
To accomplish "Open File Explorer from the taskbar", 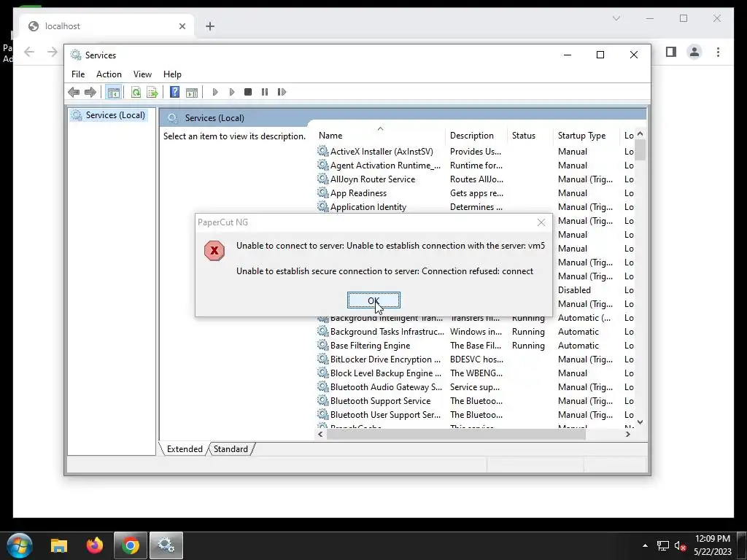I will tap(59, 545).
